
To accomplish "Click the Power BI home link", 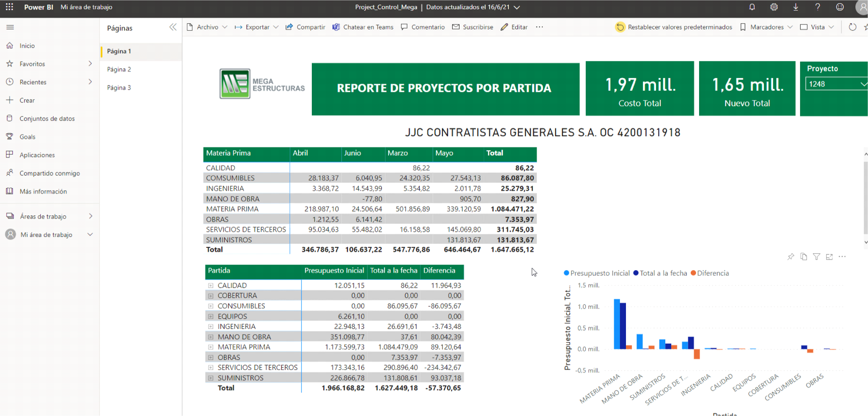I will point(39,7).
